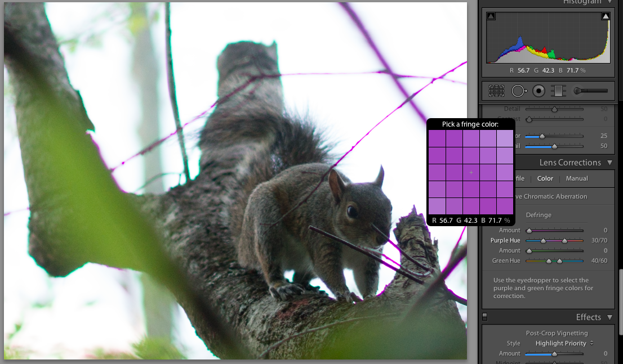The height and width of the screenshot is (364, 623).
Task: Select the Red Eye Correction tool
Action: (539, 91)
